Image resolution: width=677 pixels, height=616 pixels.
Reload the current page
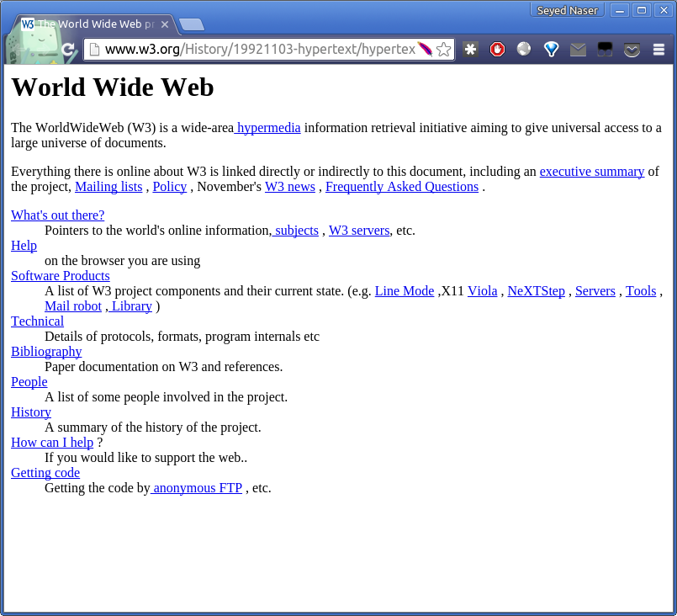(68, 50)
